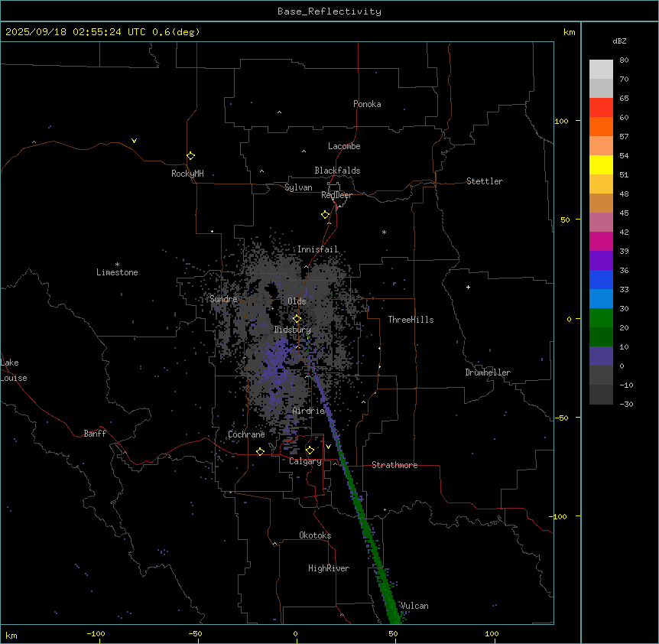This screenshot has height=644, width=659.
Task: Click the bright green 20-30 dBZ swatch
Action: tap(601, 317)
